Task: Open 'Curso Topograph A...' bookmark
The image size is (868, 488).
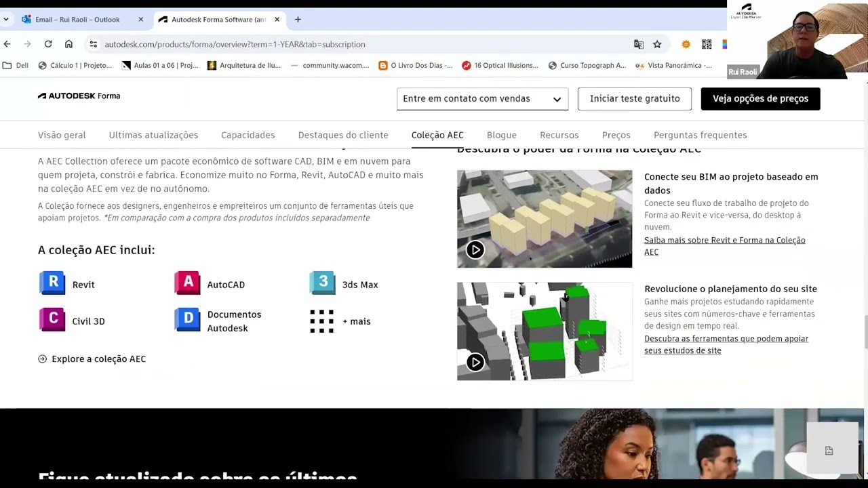Action: (x=587, y=66)
